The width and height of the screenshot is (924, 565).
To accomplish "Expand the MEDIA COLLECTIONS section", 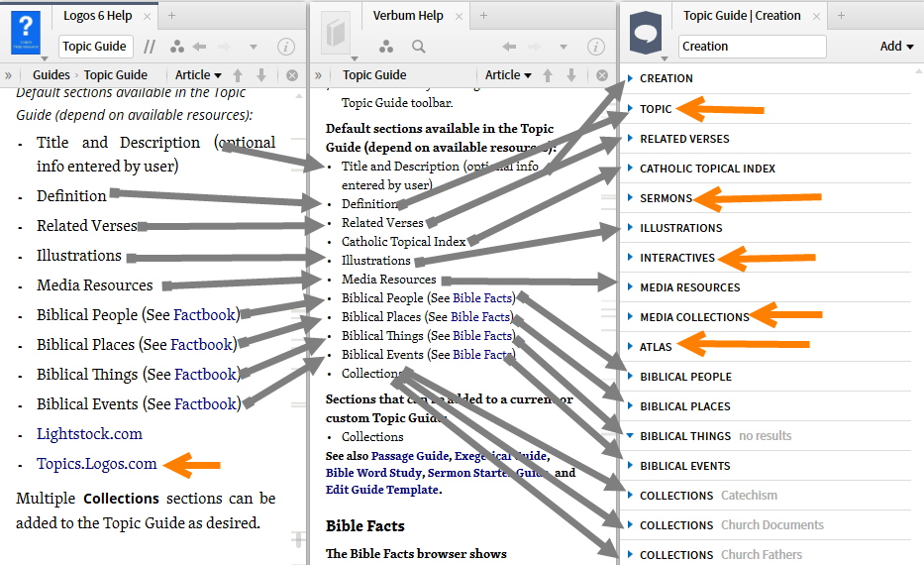I will (630, 317).
